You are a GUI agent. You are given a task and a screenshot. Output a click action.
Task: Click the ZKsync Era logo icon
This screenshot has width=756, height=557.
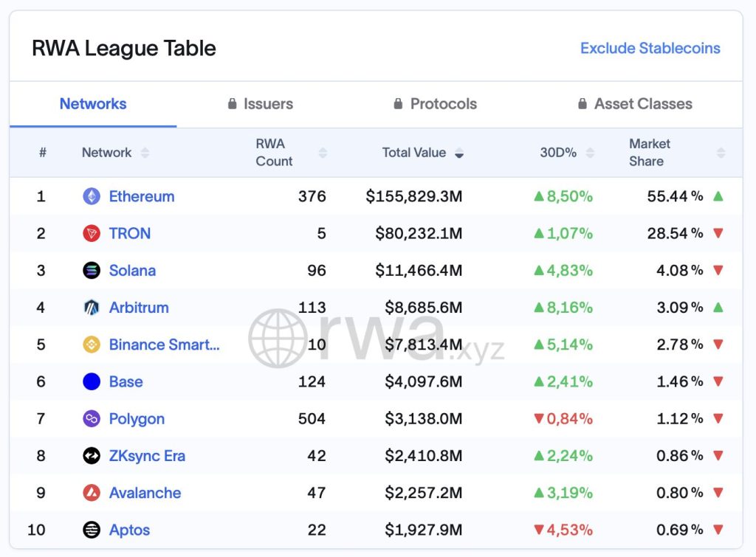coord(92,456)
